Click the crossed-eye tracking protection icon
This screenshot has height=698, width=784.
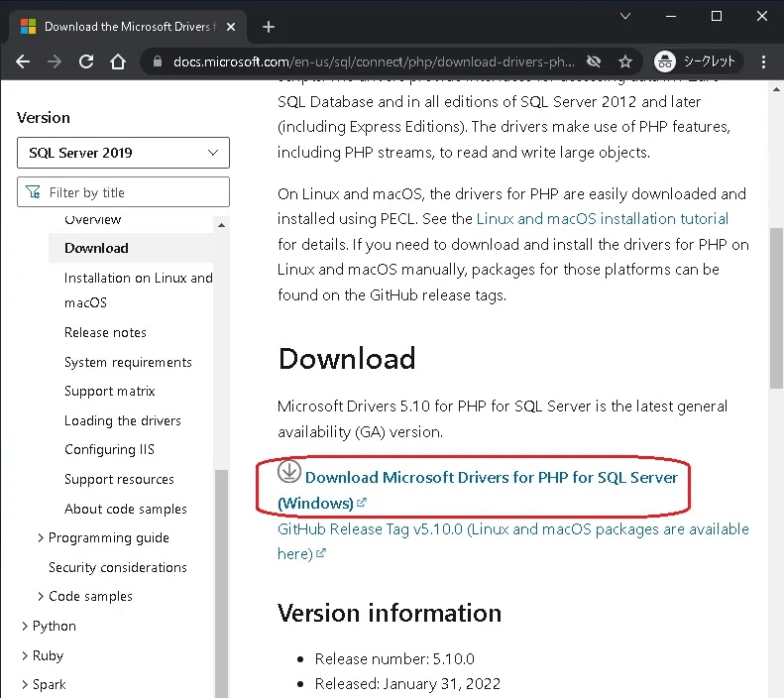pos(594,61)
